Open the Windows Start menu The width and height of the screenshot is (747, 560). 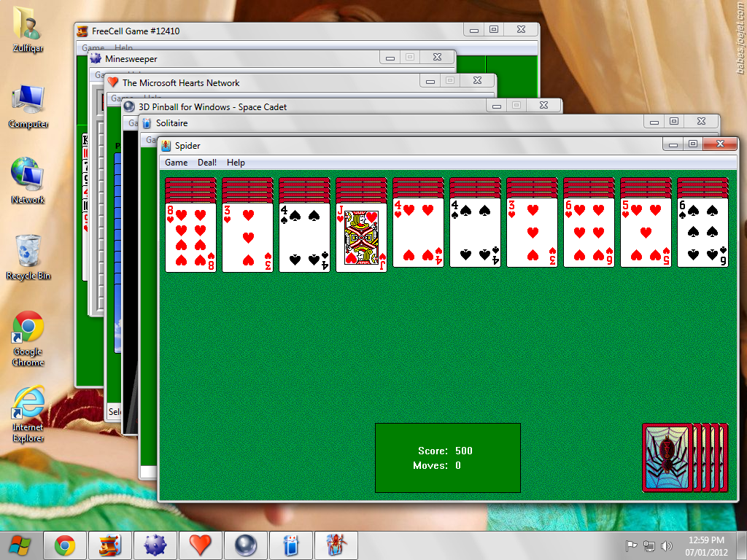coord(20,545)
